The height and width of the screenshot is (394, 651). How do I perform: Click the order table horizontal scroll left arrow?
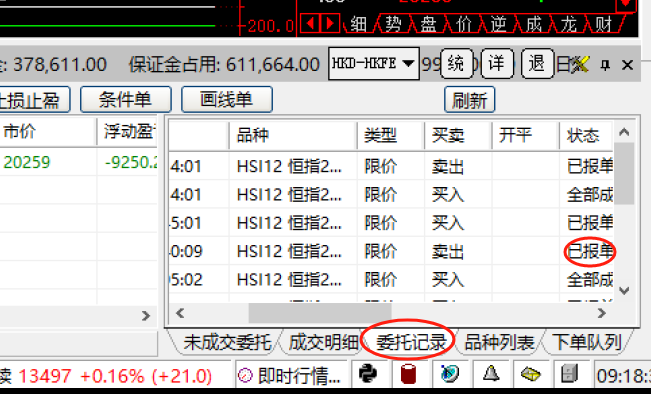pyautogui.click(x=180, y=313)
